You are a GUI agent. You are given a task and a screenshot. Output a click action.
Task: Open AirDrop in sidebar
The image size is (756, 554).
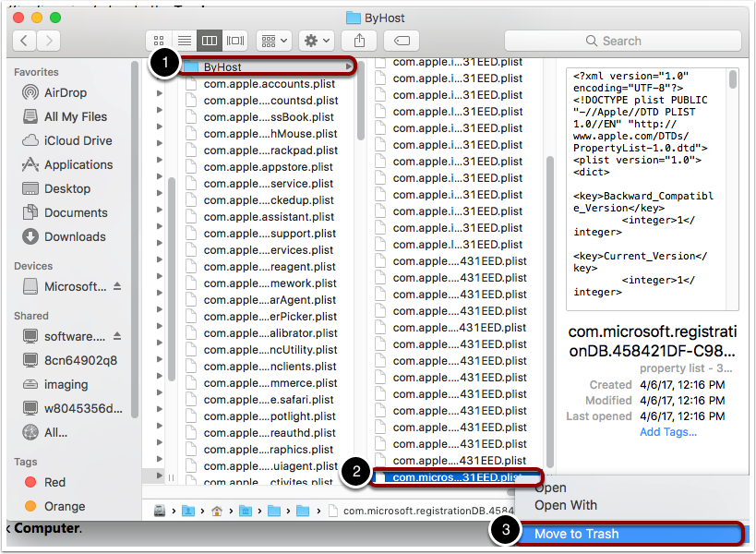pyautogui.click(x=66, y=92)
